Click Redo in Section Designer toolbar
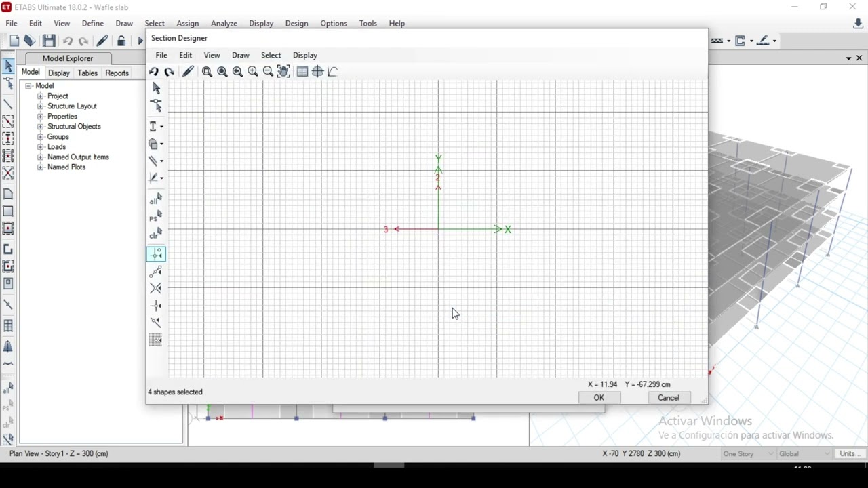This screenshot has width=868, height=488. pyautogui.click(x=170, y=71)
